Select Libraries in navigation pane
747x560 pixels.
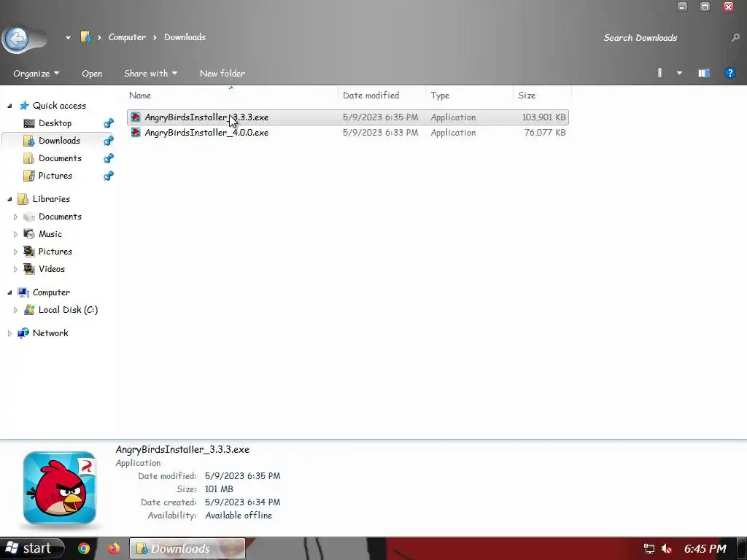pyautogui.click(x=51, y=199)
